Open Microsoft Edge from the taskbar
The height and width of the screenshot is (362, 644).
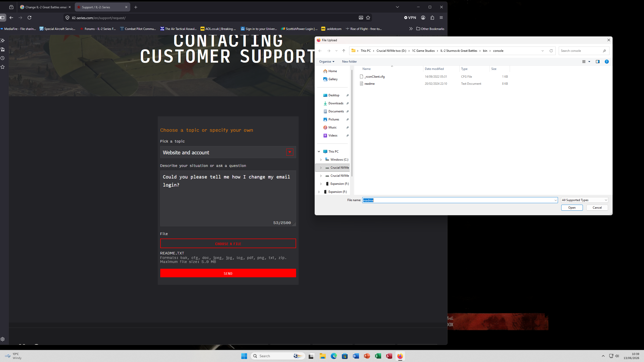(334, 356)
